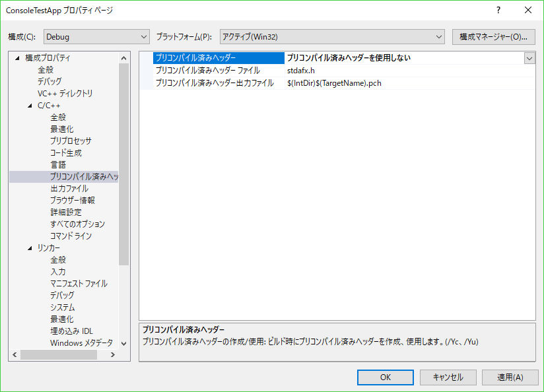Collapse the 構成プロパティ tree node
The width and height of the screenshot is (544, 392).
point(17,58)
